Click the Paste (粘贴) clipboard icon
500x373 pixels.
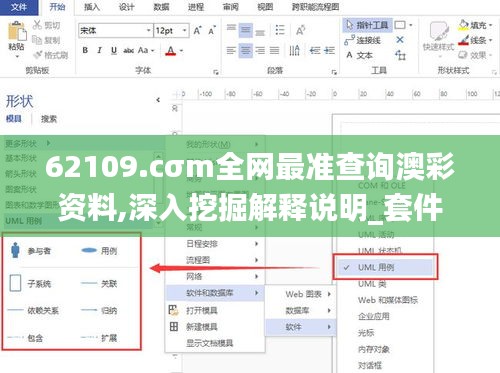[17, 32]
